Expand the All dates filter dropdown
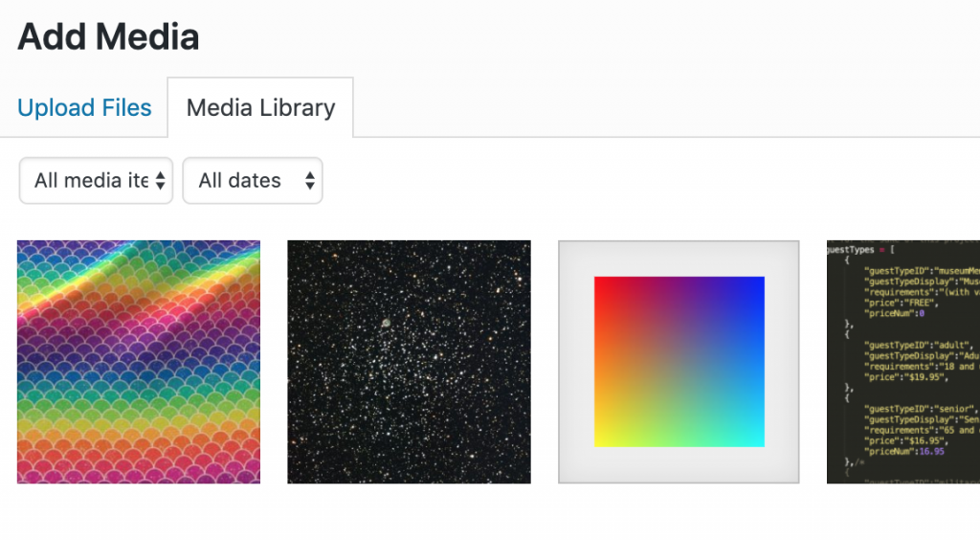This screenshot has width=980, height=540. click(253, 180)
